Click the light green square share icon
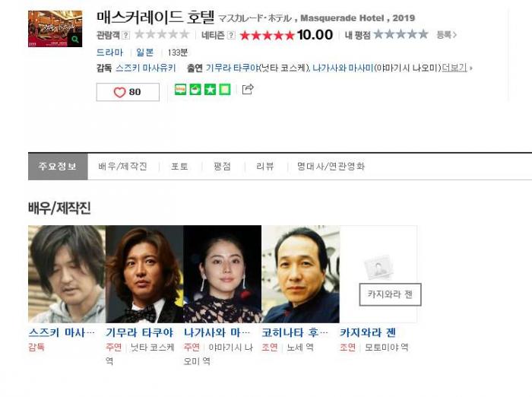The height and width of the screenshot is (397, 532). click(225, 90)
